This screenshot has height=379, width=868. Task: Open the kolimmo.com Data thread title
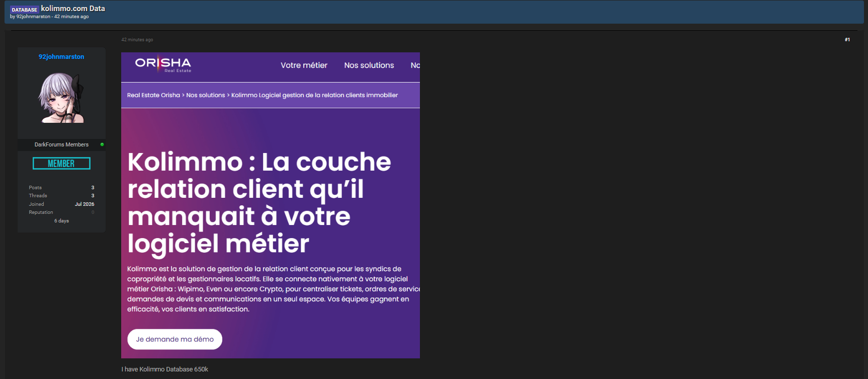coord(73,9)
